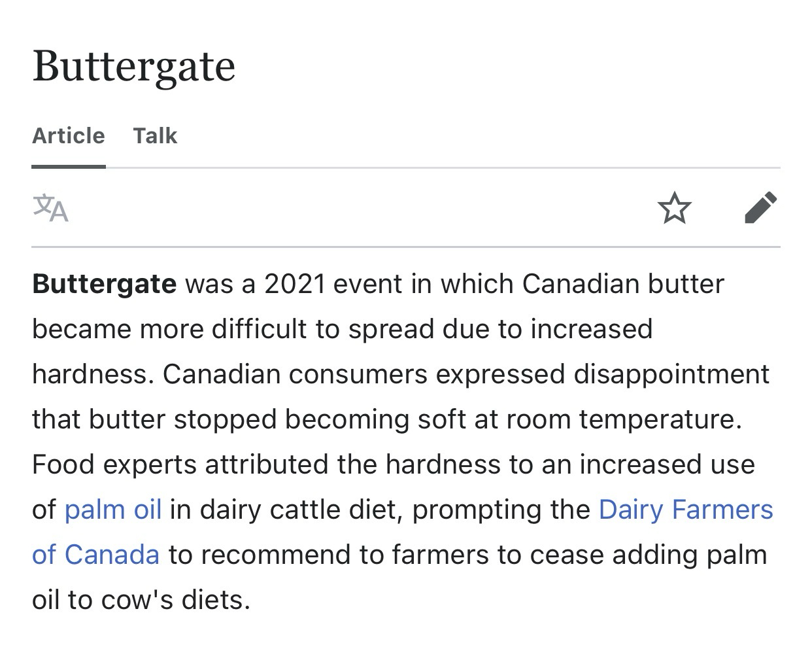The height and width of the screenshot is (645, 812).
Task: Click the Buttergate page title heading
Action: pos(134,66)
